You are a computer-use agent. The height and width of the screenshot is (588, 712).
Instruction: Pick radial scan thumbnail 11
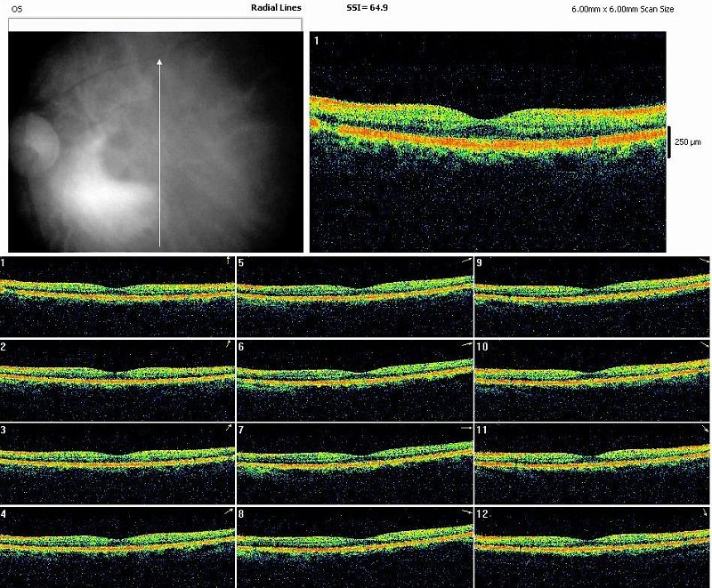[593, 463]
